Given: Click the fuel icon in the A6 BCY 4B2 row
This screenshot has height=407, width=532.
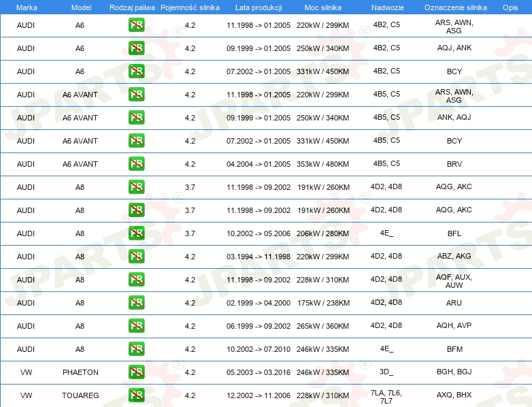Looking at the screenshot, I should (x=136, y=71).
